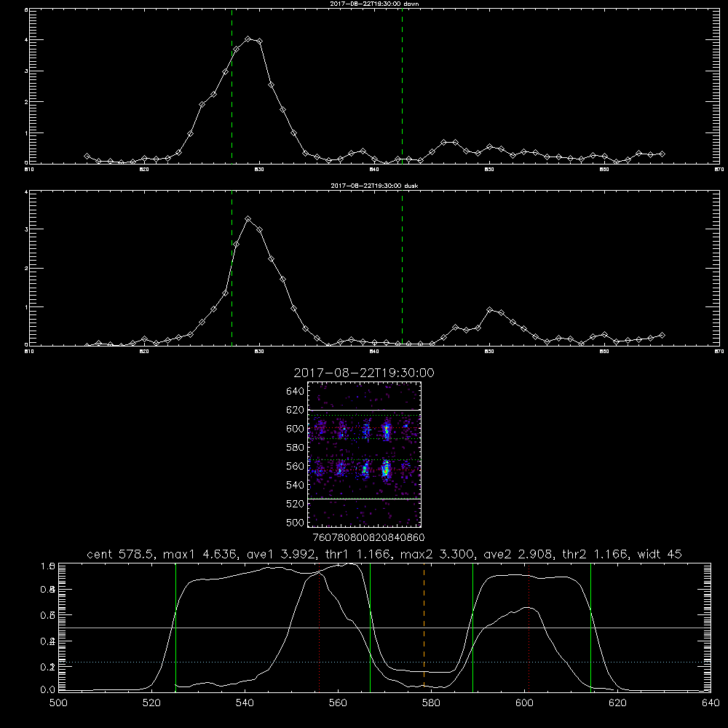This screenshot has height=728, width=728.
Task: Click the 'ave1 3.992' value in the bottom title
Action: click(281, 554)
